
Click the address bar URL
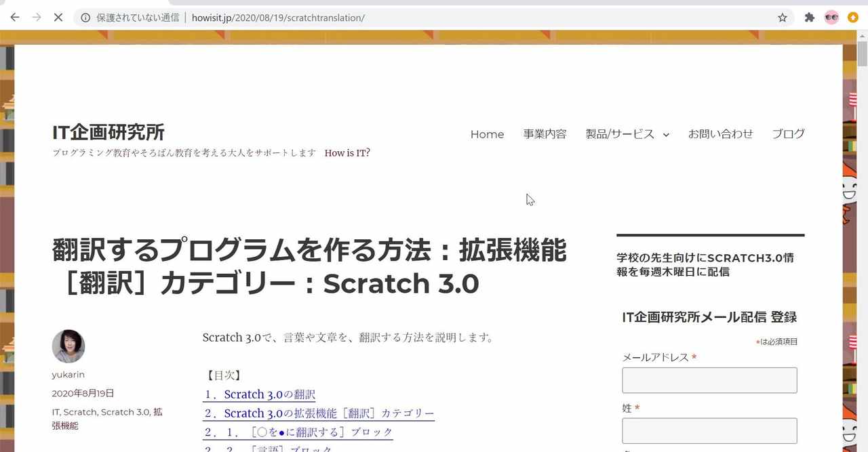278,18
